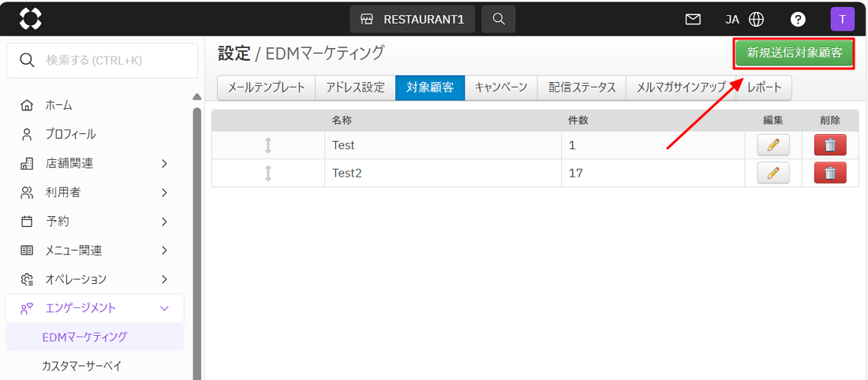
Task: Click the sidebar search input field
Action: point(103,61)
